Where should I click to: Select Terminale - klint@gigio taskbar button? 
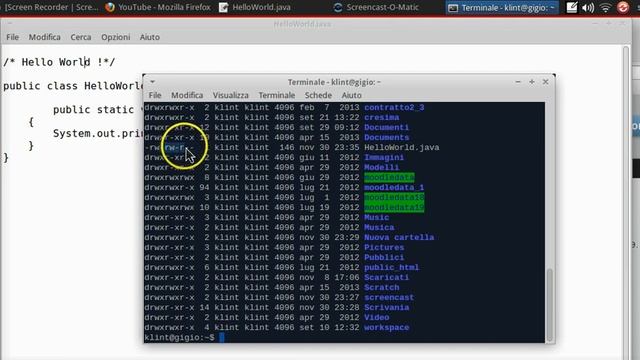click(x=501, y=7)
